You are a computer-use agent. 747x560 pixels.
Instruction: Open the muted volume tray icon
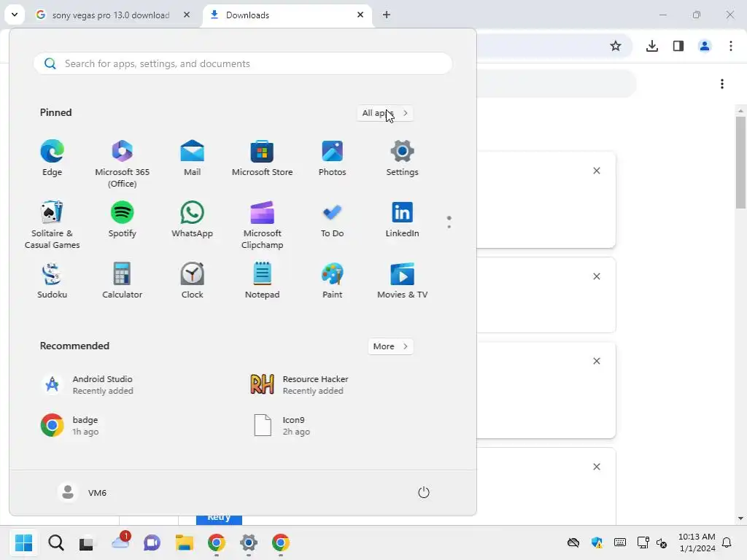[662, 542]
